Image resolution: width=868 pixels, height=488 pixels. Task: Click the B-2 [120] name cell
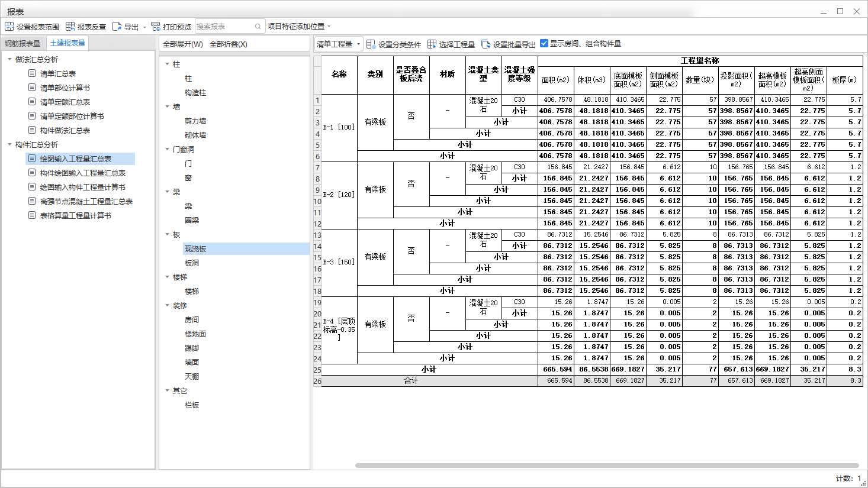click(339, 195)
